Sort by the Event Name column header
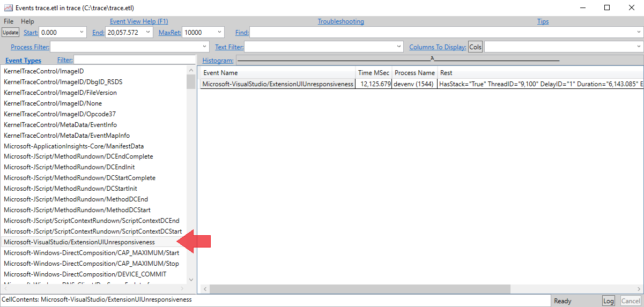644x307 pixels. coord(278,73)
